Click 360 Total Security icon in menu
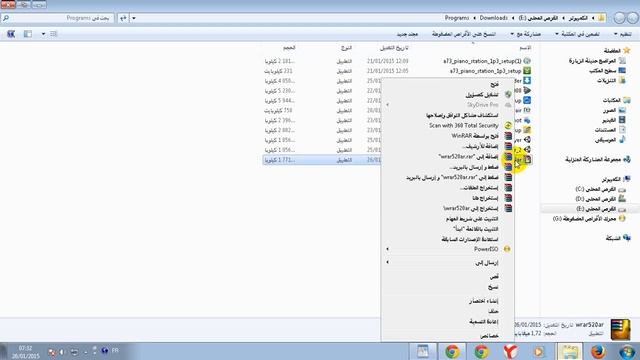 (508, 125)
